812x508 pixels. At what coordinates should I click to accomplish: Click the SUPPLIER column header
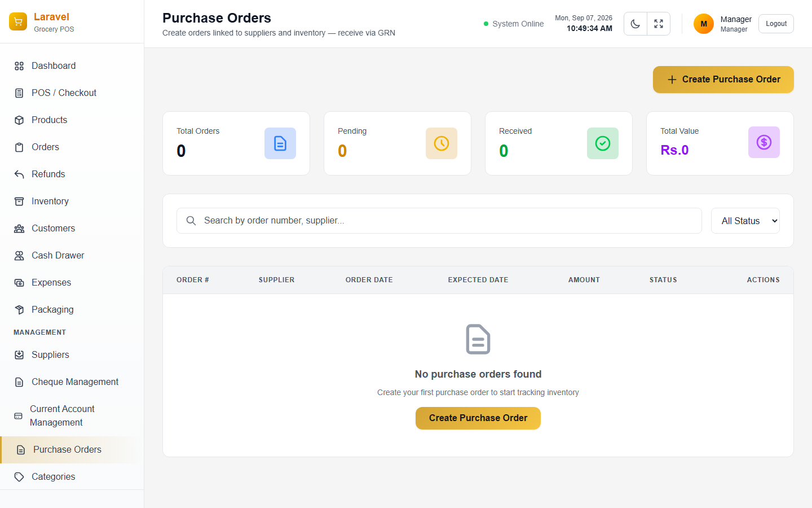pyautogui.click(x=276, y=280)
